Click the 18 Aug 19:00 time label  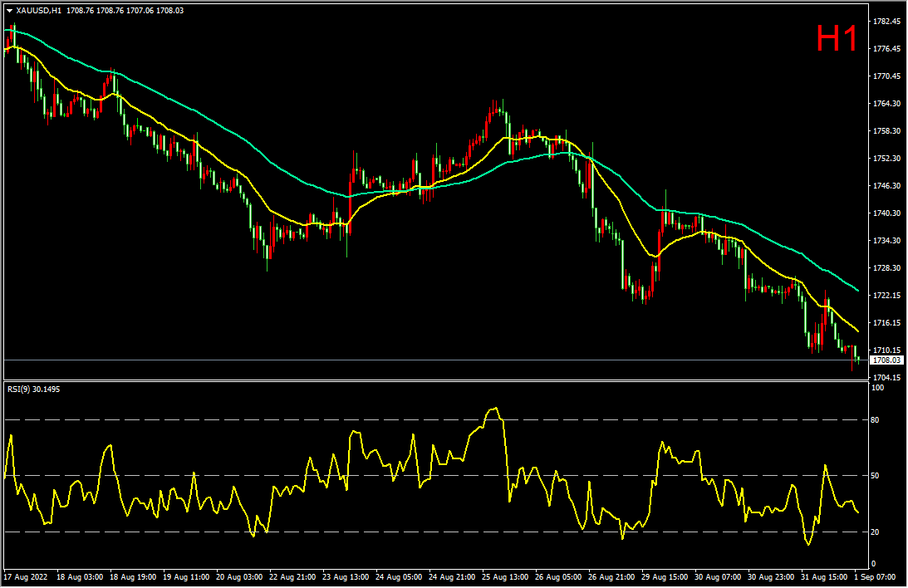pyautogui.click(x=133, y=577)
